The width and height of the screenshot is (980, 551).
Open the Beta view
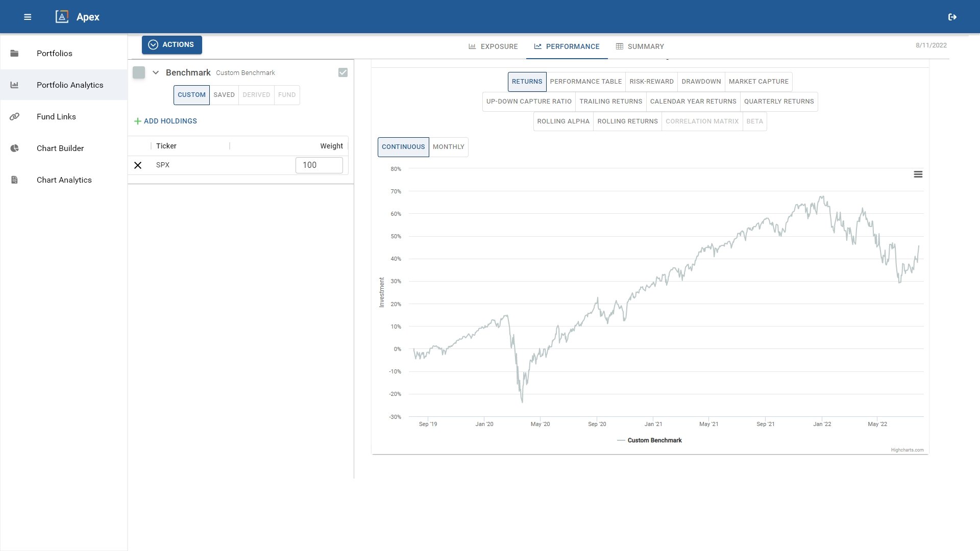pyautogui.click(x=754, y=121)
